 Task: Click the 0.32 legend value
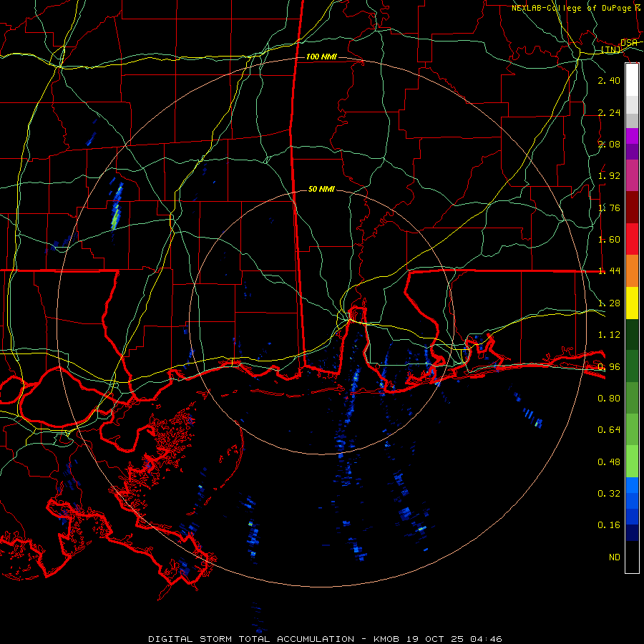[x=609, y=494]
